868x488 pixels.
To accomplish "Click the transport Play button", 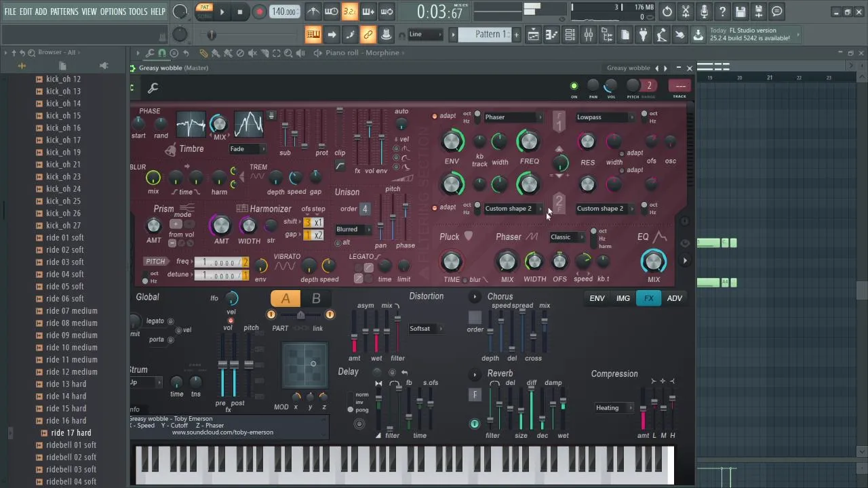I will point(222,12).
